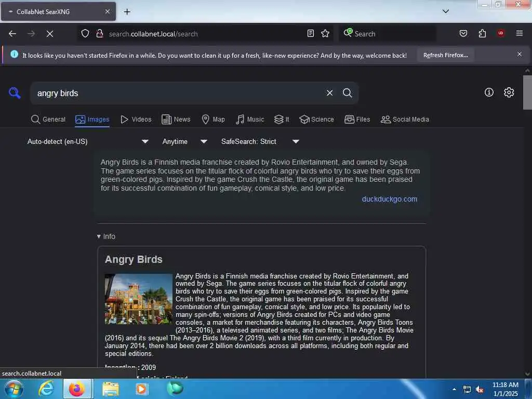Click the page vertical scrollbar thumb
The width and height of the screenshot is (532, 399).
(527, 92)
